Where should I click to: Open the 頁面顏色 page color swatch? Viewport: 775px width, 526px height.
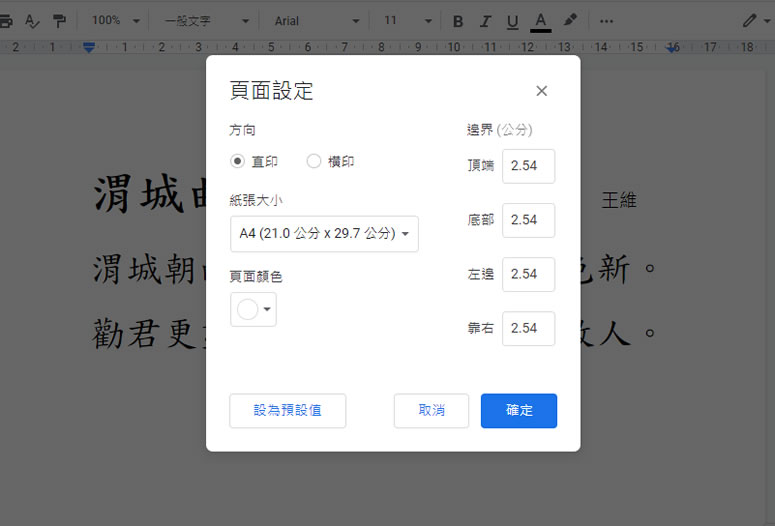pyautogui.click(x=253, y=310)
